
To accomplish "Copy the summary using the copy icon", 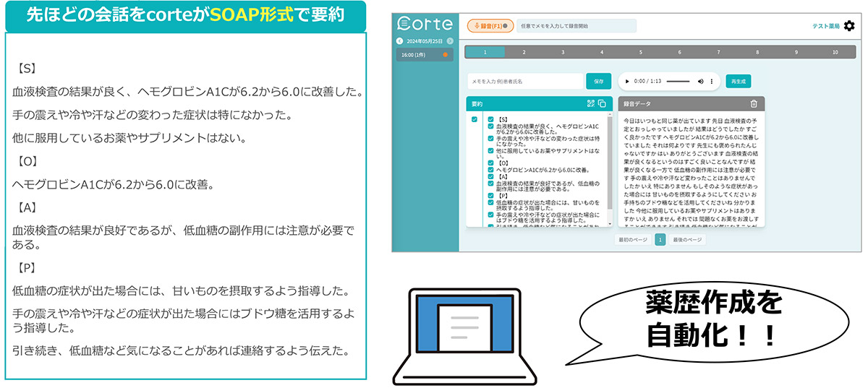I will (602, 103).
